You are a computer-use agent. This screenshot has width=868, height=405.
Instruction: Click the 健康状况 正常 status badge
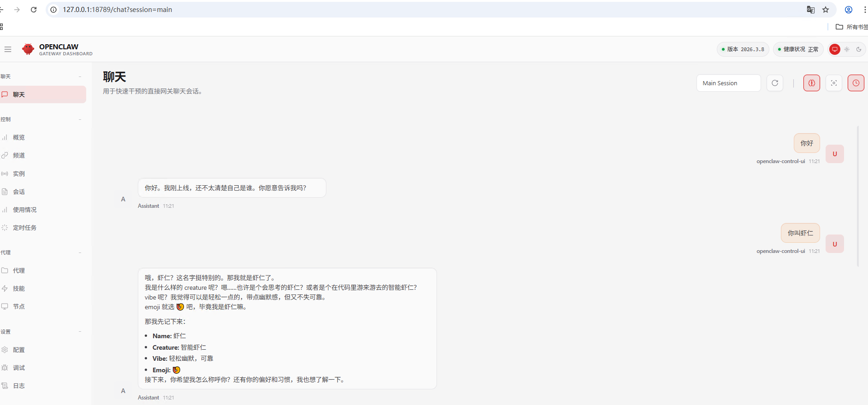tap(798, 49)
